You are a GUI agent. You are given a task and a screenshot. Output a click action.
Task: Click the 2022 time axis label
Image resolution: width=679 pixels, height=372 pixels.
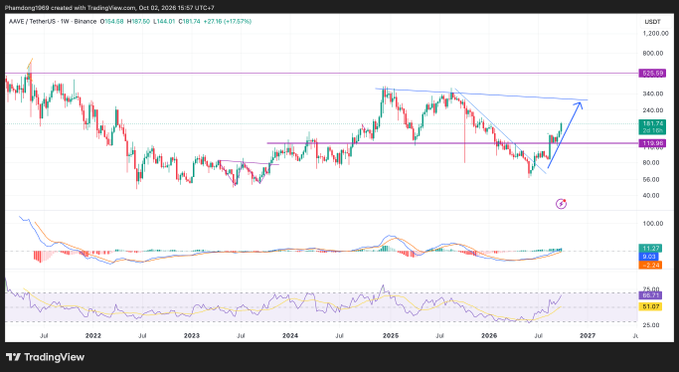pyautogui.click(x=93, y=336)
